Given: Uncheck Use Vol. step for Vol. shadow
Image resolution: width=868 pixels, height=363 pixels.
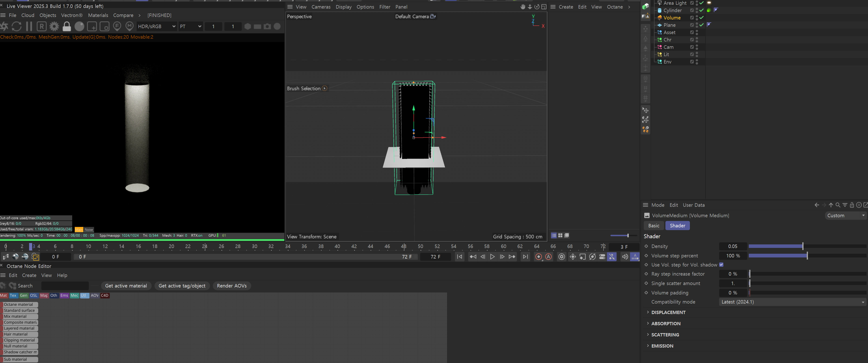Looking at the screenshot, I should click(721, 265).
